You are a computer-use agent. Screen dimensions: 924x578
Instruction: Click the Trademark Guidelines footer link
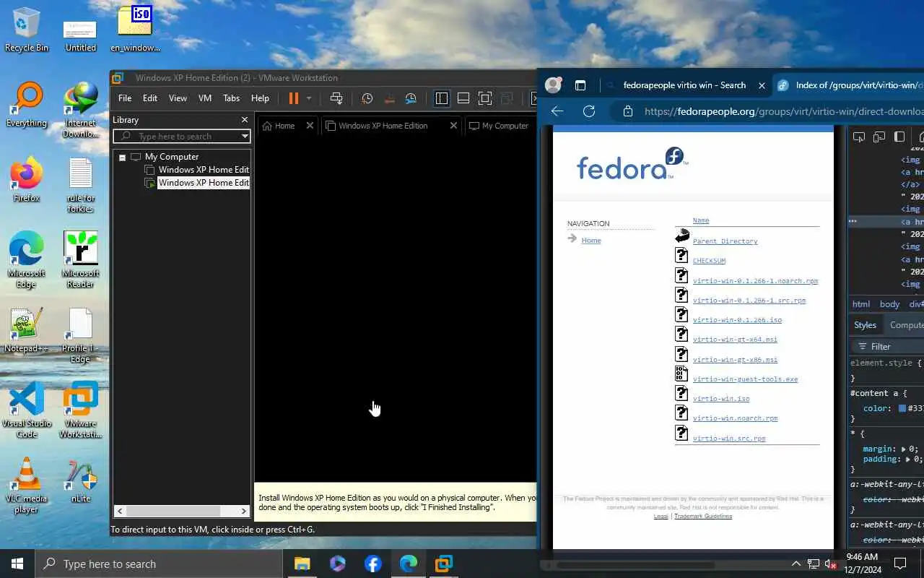pos(703,516)
